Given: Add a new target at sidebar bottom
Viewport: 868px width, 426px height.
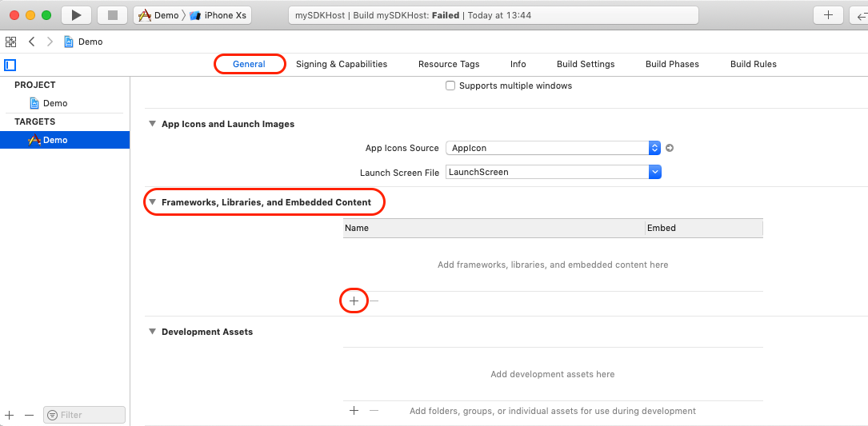Looking at the screenshot, I should [x=10, y=415].
